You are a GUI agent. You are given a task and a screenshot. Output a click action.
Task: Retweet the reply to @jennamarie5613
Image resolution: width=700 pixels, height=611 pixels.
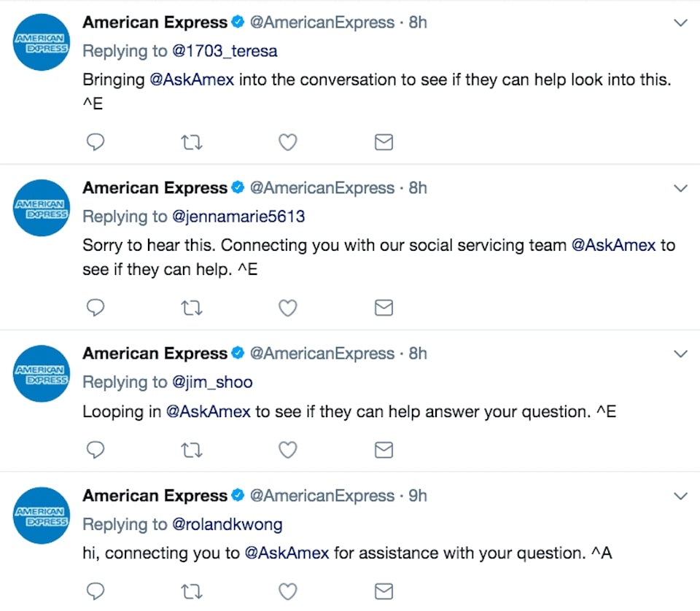click(192, 308)
